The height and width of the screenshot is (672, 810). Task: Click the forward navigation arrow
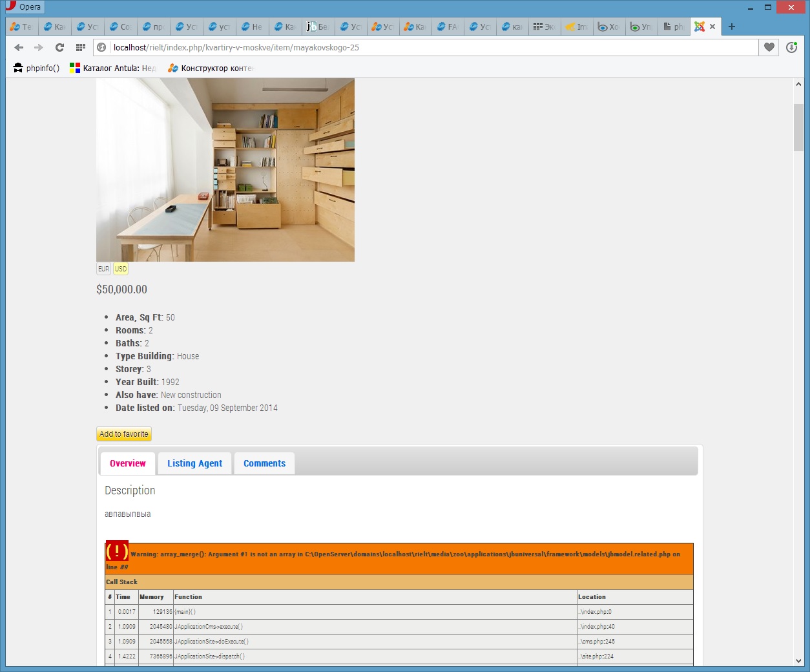coord(39,47)
